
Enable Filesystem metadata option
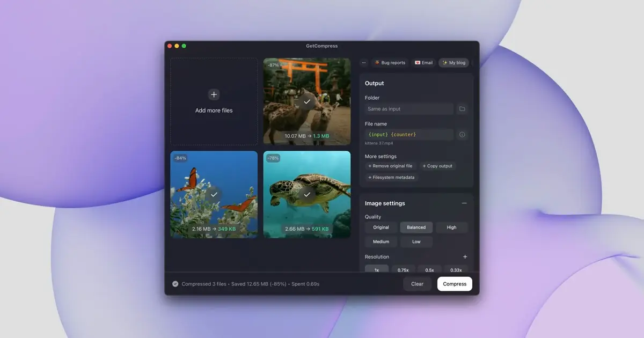click(391, 178)
